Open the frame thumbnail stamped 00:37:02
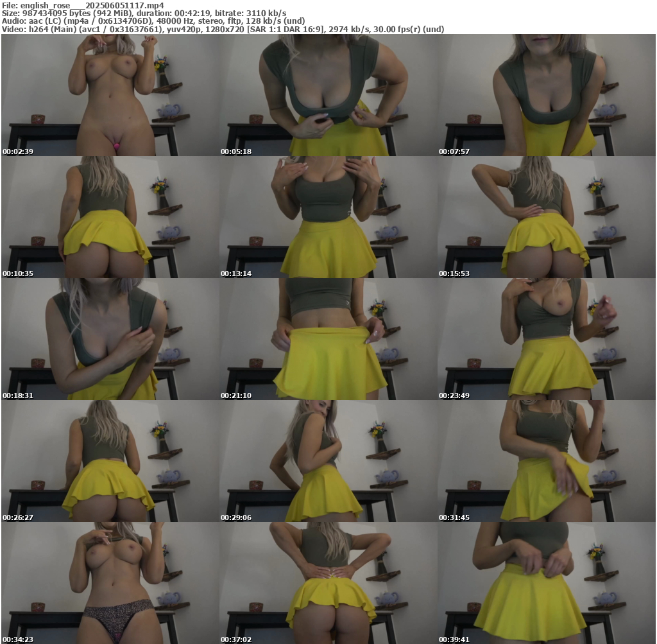Viewport: 657px width, 644px height. coord(328,583)
